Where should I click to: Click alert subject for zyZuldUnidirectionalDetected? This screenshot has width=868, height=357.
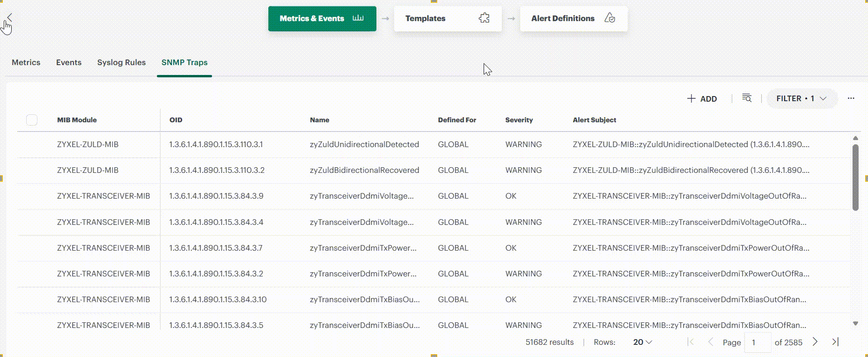click(x=691, y=144)
